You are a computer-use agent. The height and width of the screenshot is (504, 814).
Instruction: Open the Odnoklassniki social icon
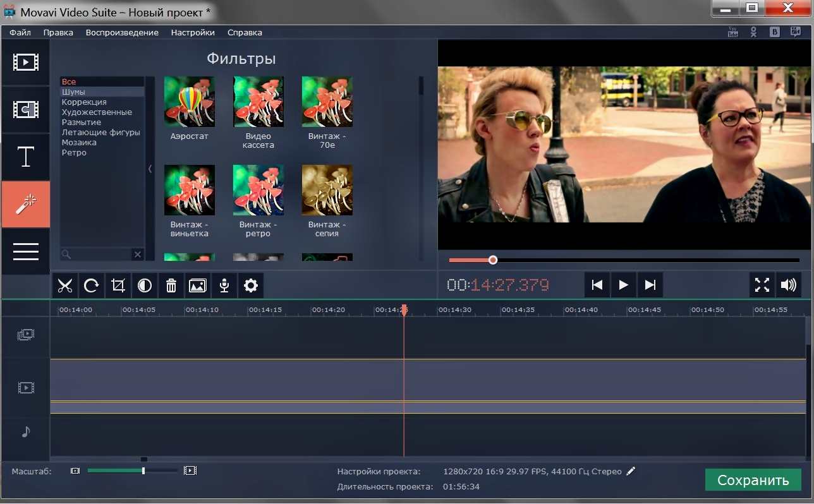click(x=753, y=32)
